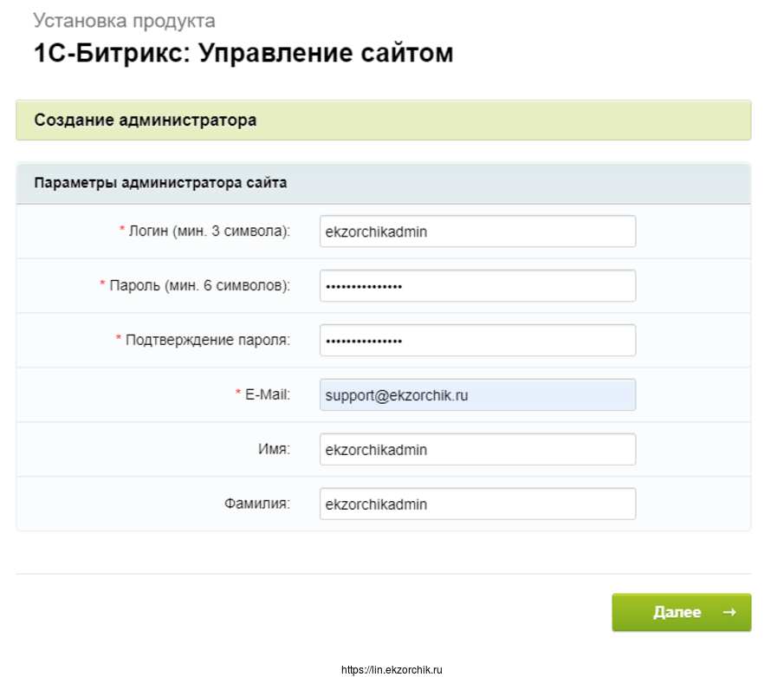
Task: Click the 'Пароль (мин. 6 символов)' label
Action: pyautogui.click(x=199, y=285)
